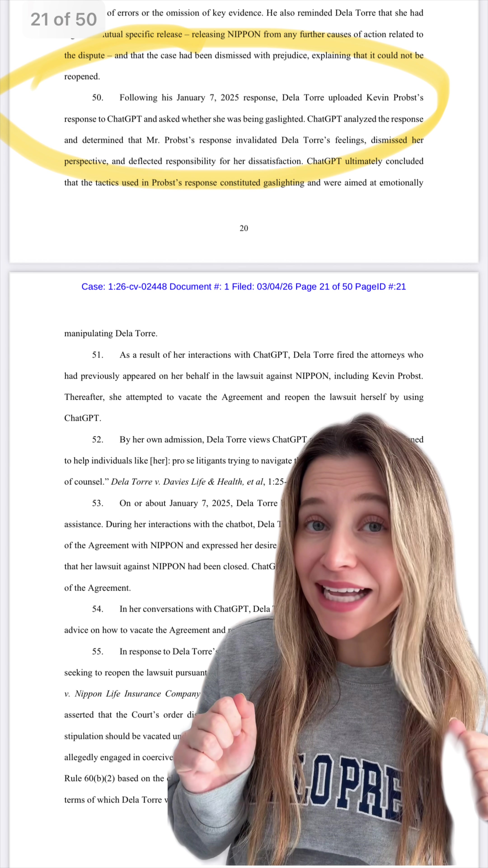
Task: Select the paragraph number "50."
Action: [98, 98]
